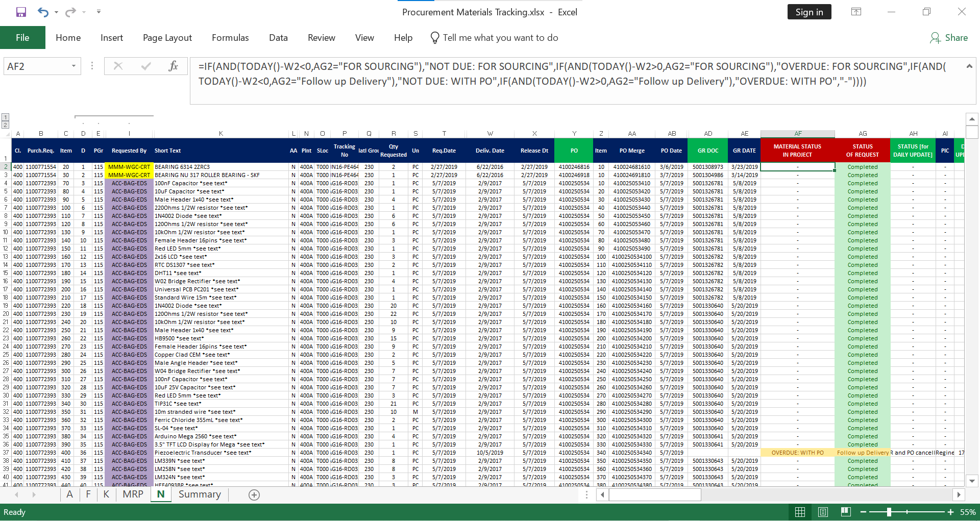
Task: Open the Formulas ribbon tab
Action: (230, 38)
